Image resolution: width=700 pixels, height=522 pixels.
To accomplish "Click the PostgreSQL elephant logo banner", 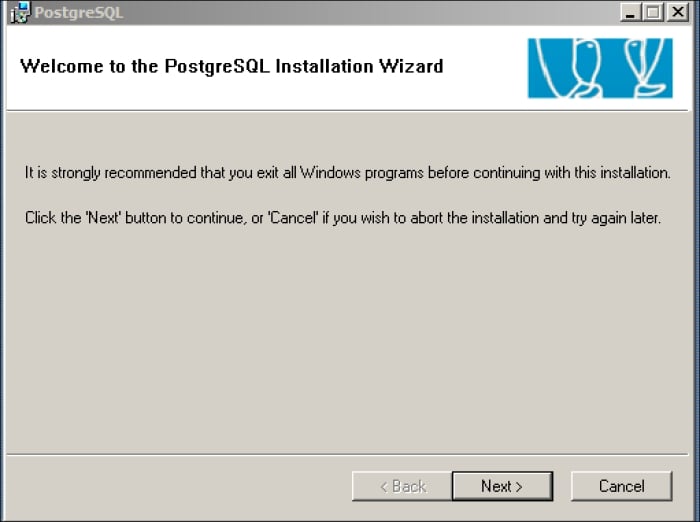I will point(600,68).
